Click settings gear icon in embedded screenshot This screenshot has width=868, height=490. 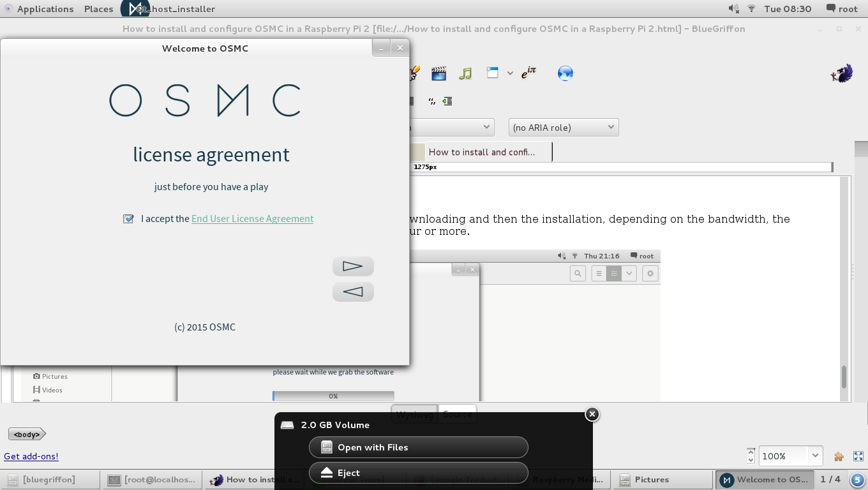650,274
